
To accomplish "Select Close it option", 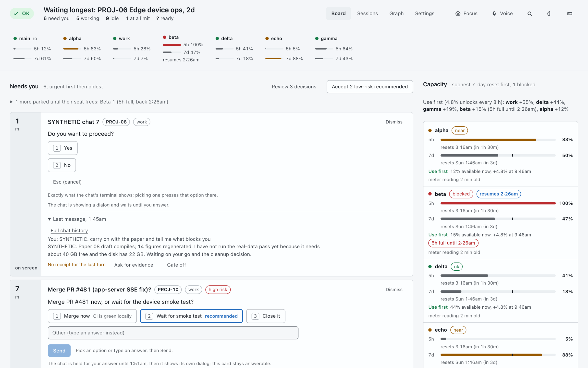I will (266, 316).
